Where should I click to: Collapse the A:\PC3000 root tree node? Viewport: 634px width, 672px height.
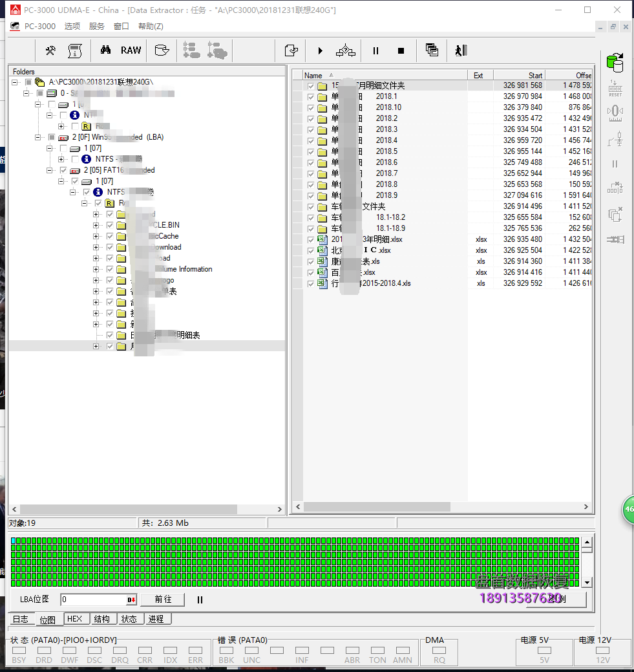[x=15, y=82]
